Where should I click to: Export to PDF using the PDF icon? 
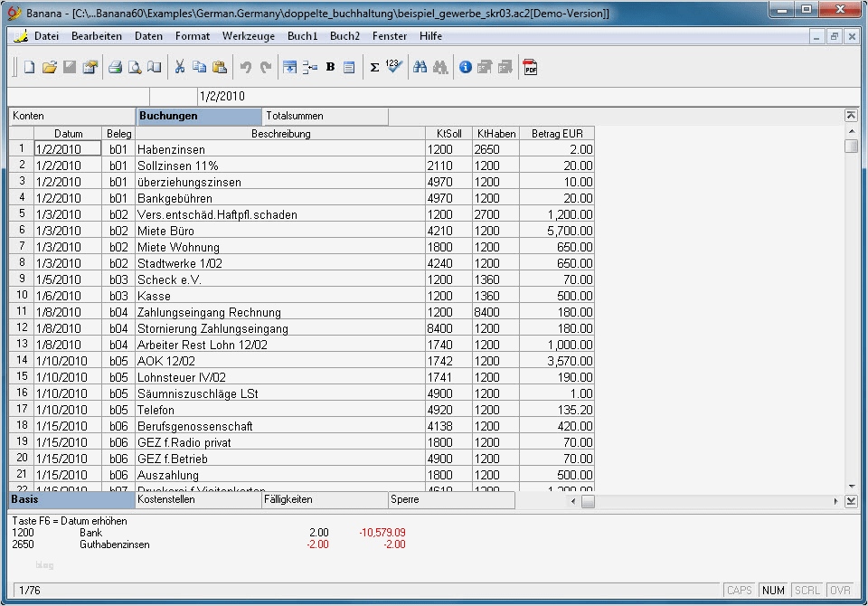[x=531, y=67]
